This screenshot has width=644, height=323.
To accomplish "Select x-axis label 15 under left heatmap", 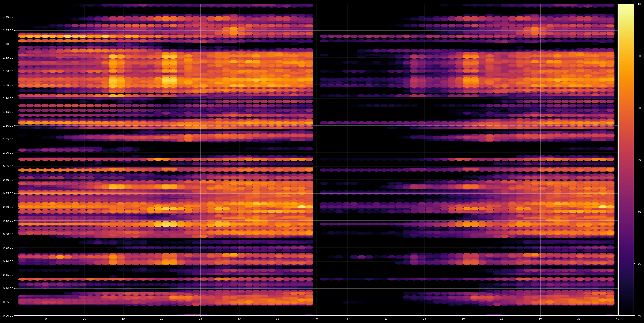I will click(123, 319).
